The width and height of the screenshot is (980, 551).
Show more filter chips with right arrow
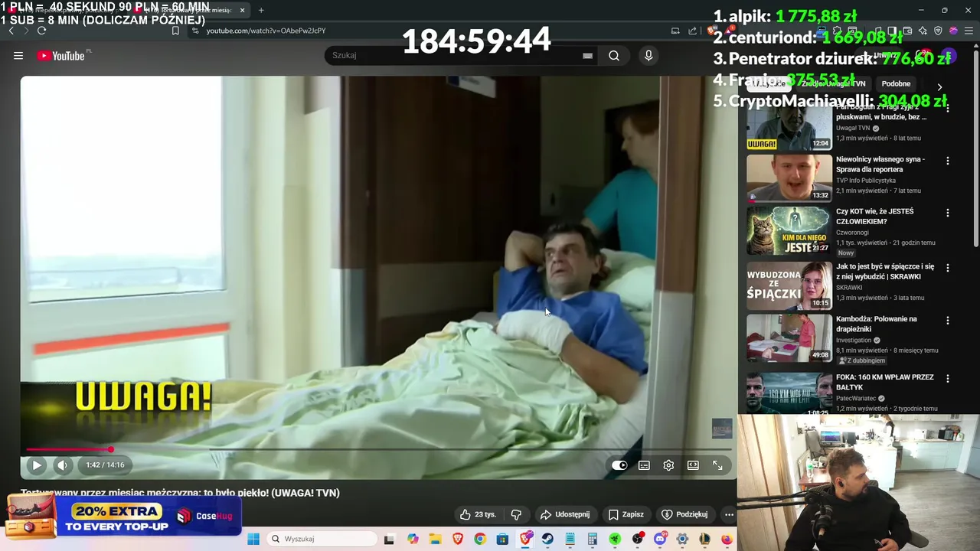tap(939, 86)
